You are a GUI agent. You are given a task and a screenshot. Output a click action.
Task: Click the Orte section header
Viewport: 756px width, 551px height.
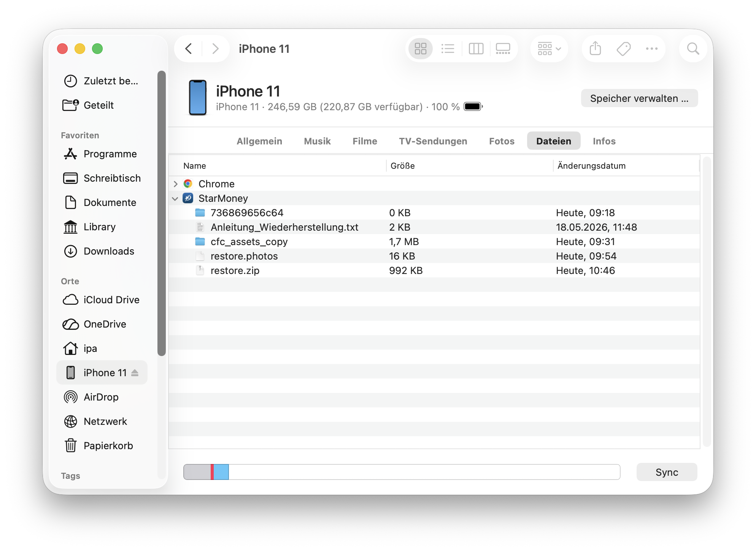70,281
